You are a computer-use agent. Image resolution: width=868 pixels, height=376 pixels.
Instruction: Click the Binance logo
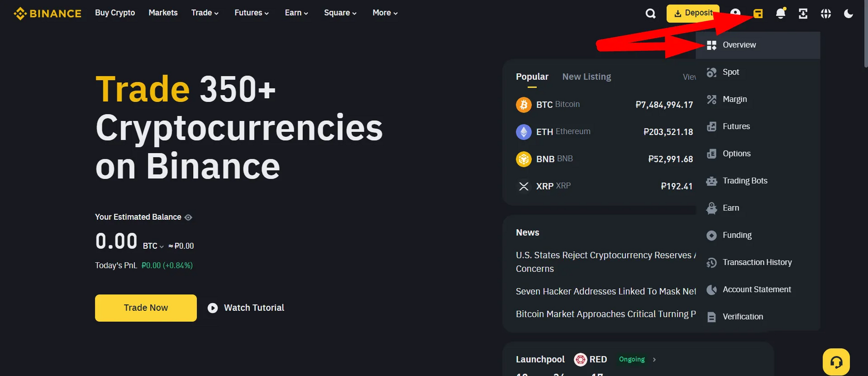click(47, 13)
